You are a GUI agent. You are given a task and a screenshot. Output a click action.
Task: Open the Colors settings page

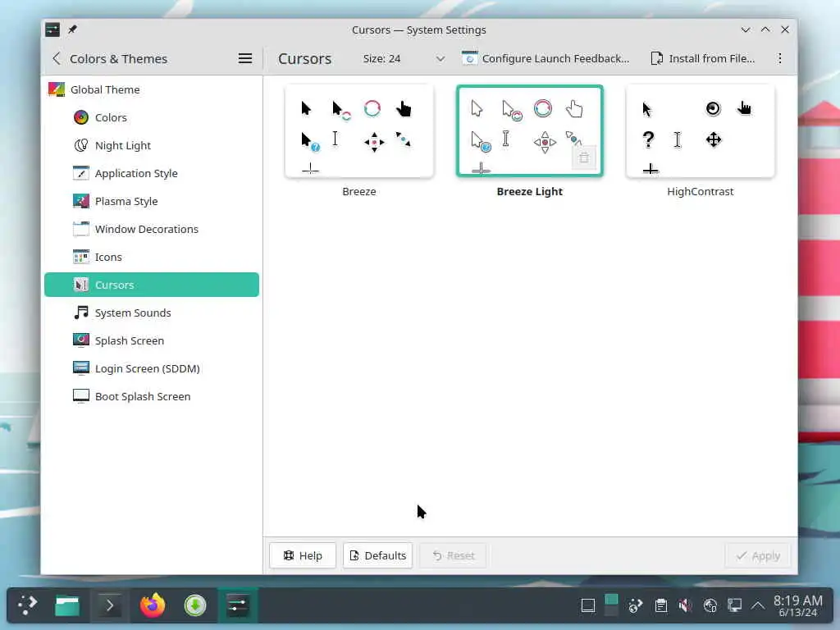click(152, 117)
